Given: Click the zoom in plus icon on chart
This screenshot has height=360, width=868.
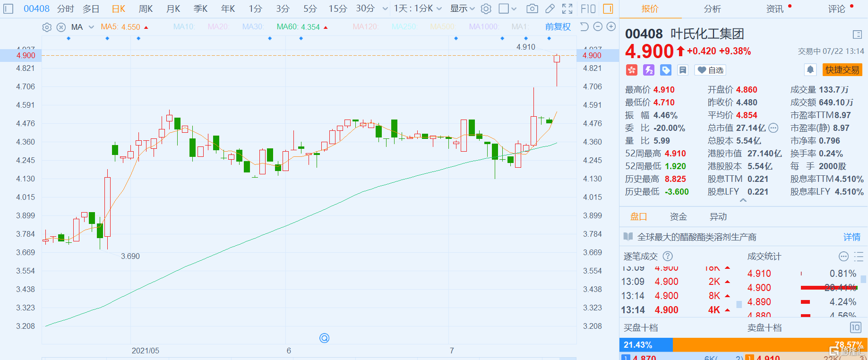Looking at the screenshot, I should (x=611, y=27).
